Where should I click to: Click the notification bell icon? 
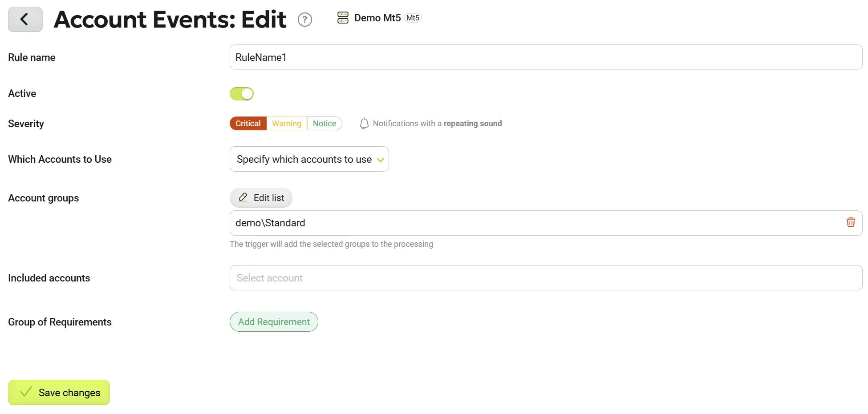coord(364,124)
